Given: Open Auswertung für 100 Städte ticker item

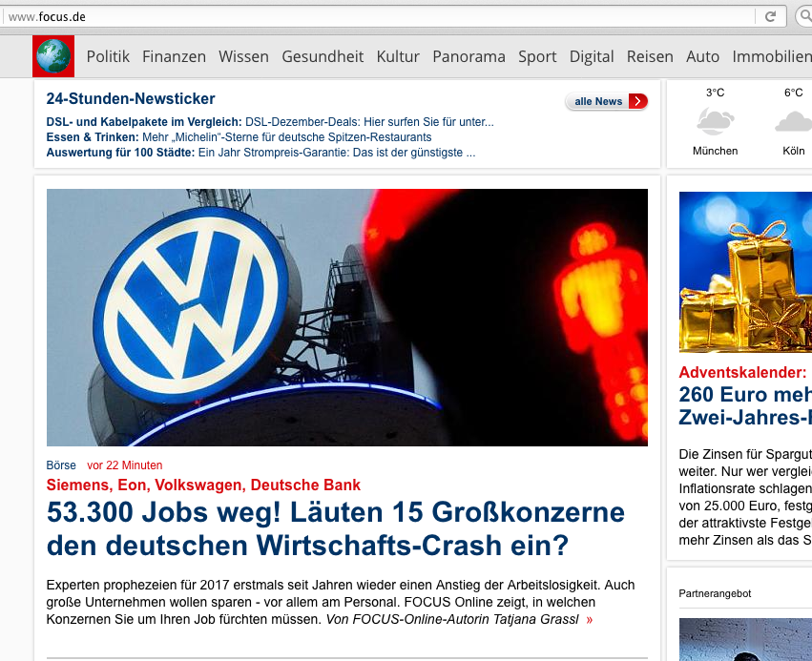Looking at the screenshot, I should pos(260,153).
